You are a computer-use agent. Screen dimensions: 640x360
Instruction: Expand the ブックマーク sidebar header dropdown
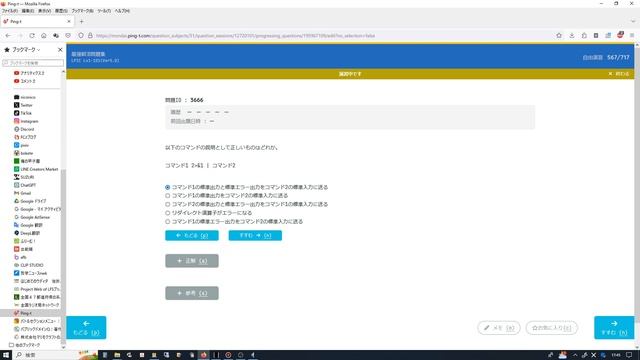(26, 49)
